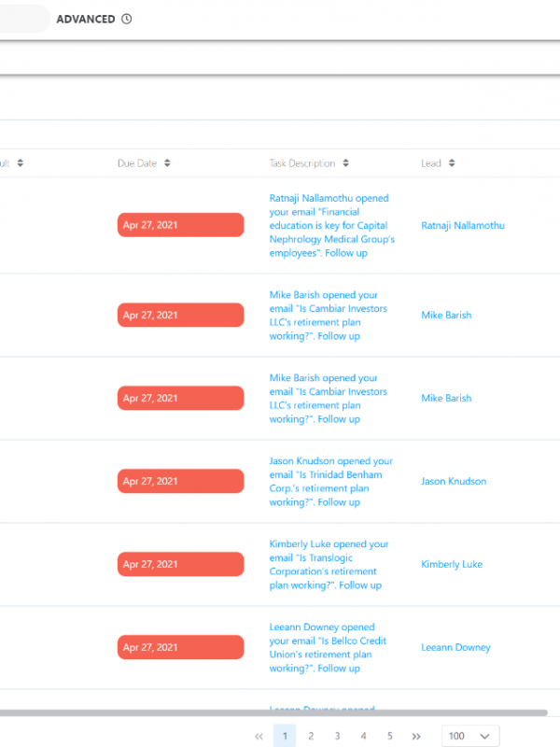Click the clock icon next to ADVANCED
This screenshot has height=747, width=560.
pyautogui.click(x=127, y=19)
